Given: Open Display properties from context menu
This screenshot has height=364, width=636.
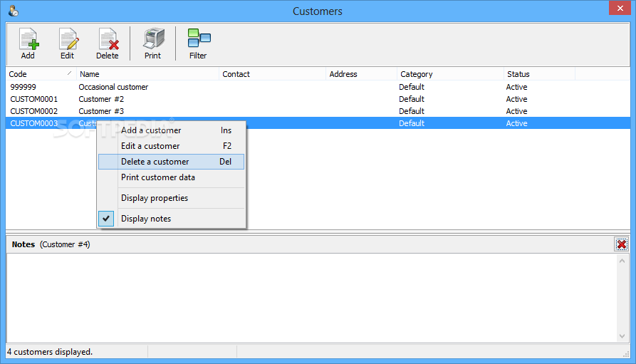Looking at the screenshot, I should [x=171, y=198].
